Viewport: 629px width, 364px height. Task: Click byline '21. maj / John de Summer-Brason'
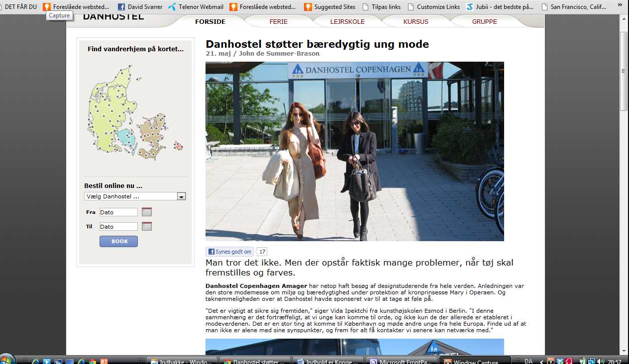point(263,53)
